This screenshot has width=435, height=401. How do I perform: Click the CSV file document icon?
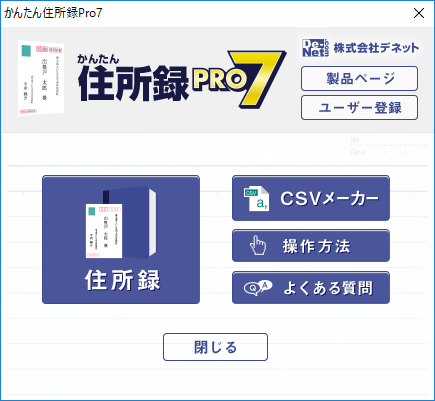click(256, 199)
